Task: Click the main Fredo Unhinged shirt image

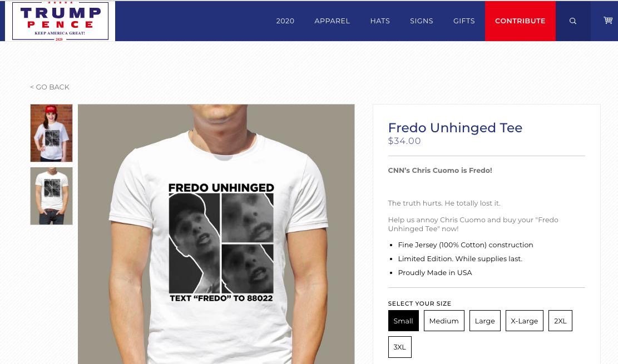Action: [216, 234]
